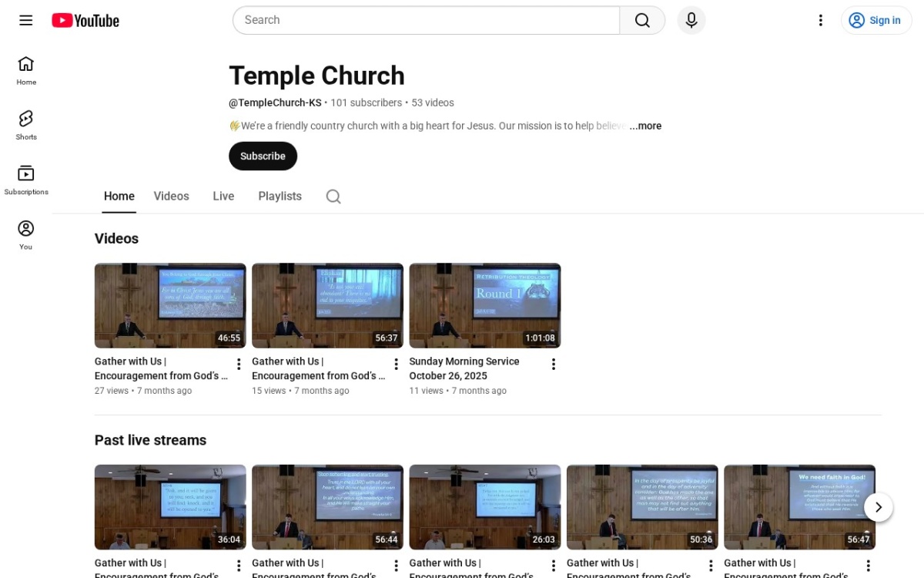Open Shorts in the sidebar

26,125
